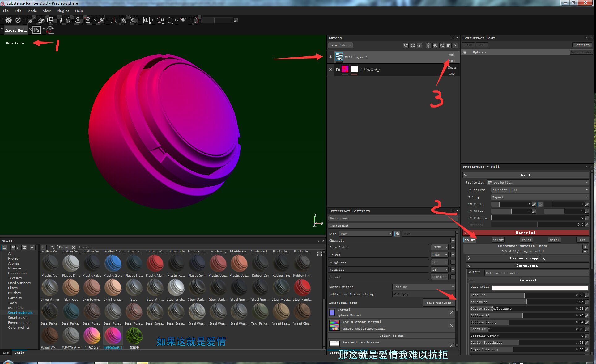Screen dimensions: 596x364
Task: Open the Mode menu
Action: pyautogui.click(x=32, y=11)
